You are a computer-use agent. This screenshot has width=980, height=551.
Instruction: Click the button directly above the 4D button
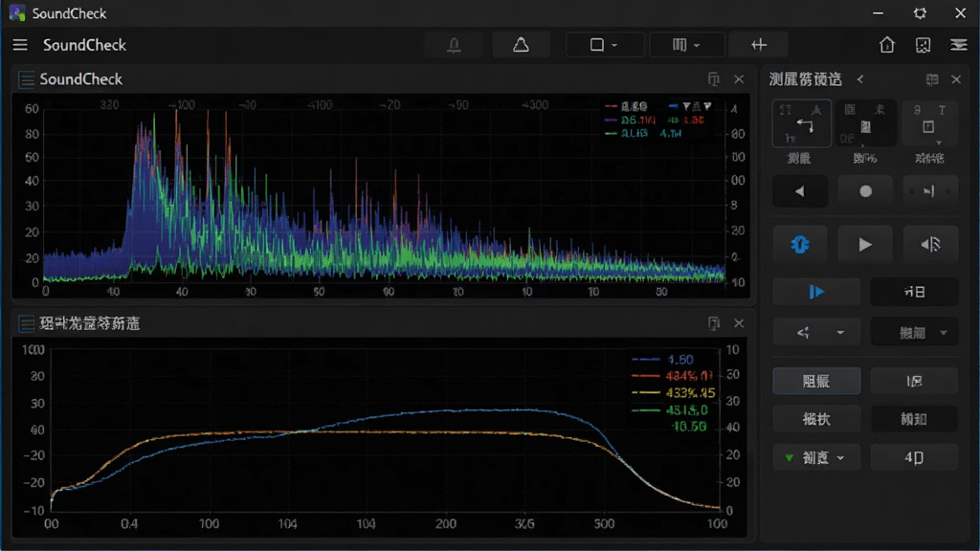pos(914,419)
